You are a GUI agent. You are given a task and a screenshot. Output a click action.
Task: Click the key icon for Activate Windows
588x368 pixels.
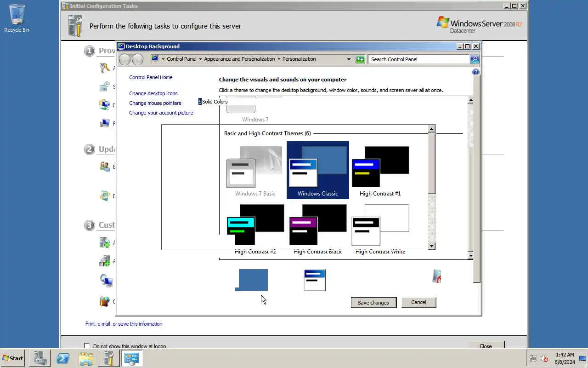coord(105,68)
